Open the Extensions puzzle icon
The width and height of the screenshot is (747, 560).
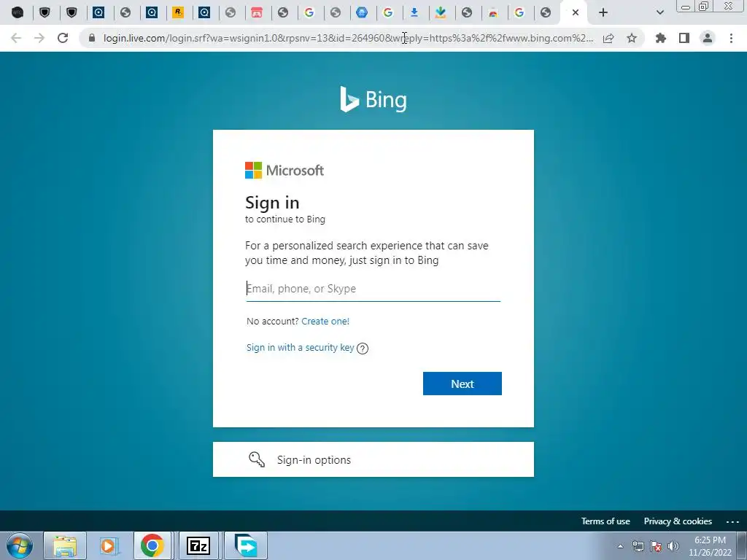pyautogui.click(x=661, y=38)
